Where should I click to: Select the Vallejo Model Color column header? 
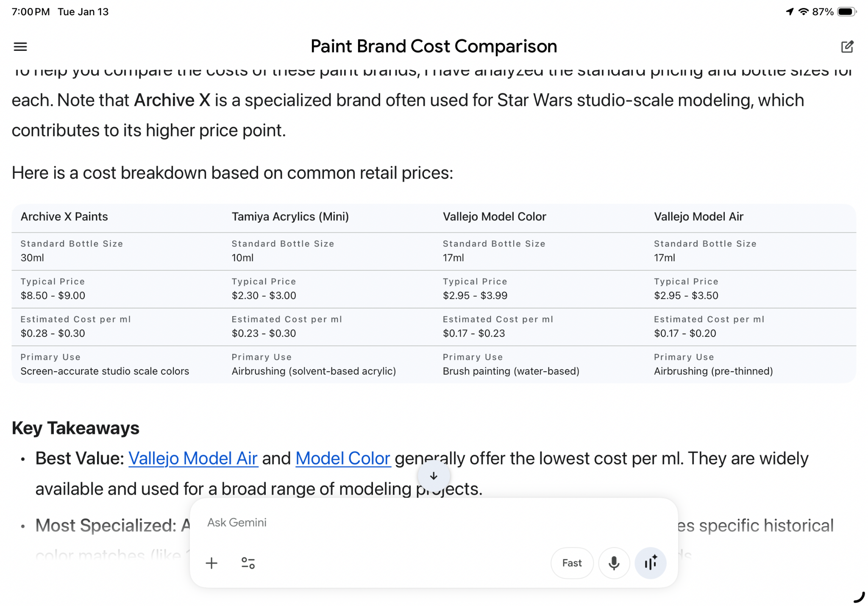point(495,217)
